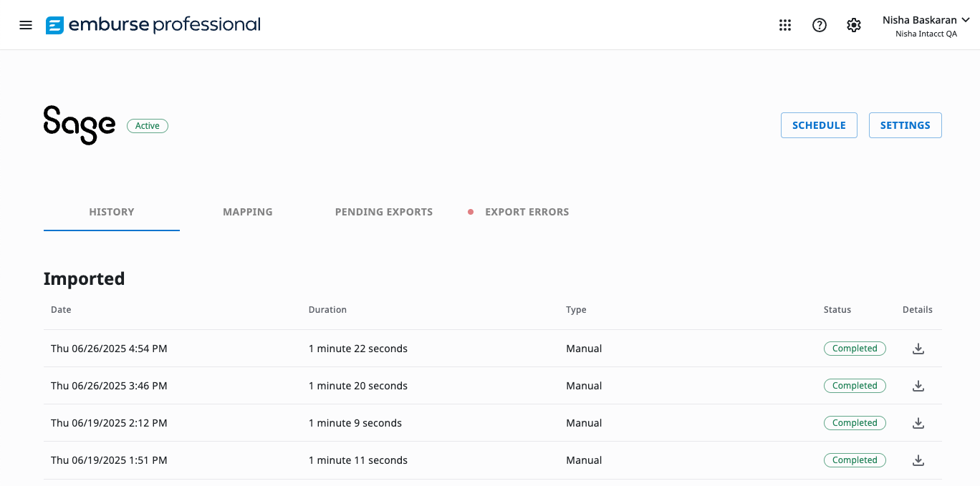
Task: Click Manual type in 3:46 PM row
Action: (584, 386)
